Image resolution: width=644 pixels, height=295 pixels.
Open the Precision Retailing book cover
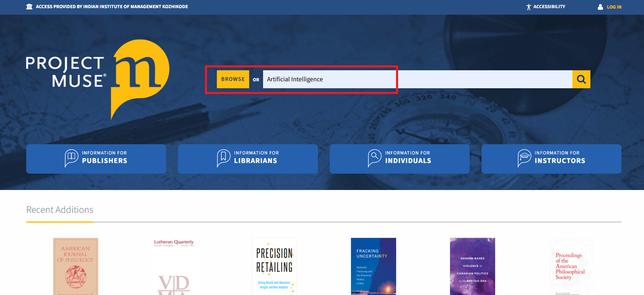pos(274,266)
